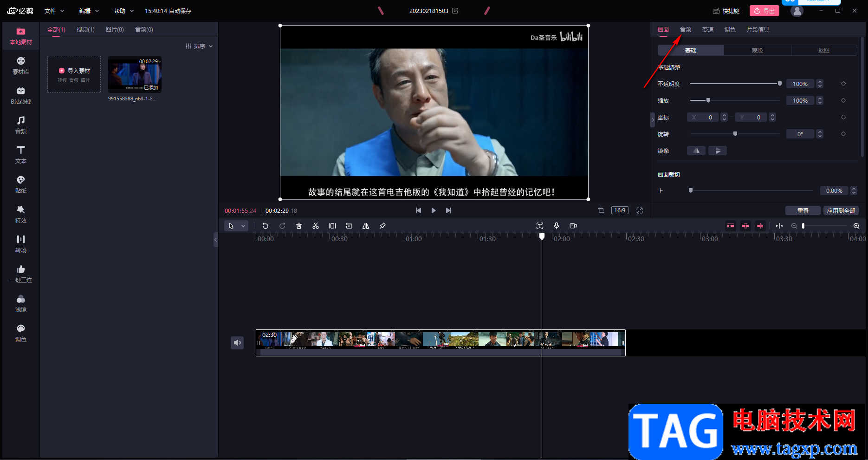Open 快捷键 shortcuts
Viewport: 868px width, 460px height.
coord(726,11)
